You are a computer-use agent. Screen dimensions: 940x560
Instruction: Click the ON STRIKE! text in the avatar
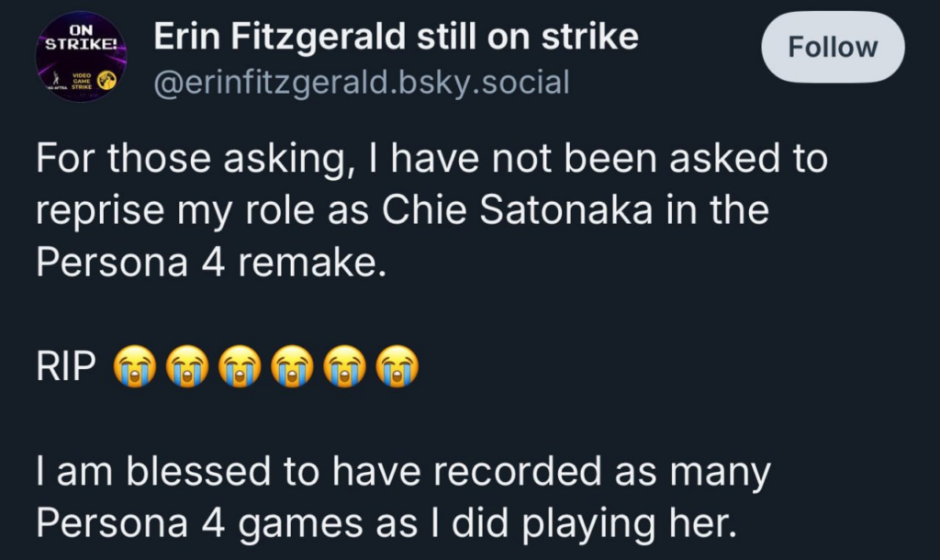point(82,37)
